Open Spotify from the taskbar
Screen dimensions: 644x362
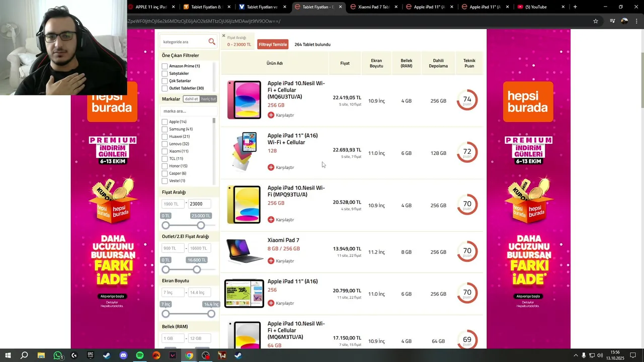(x=140, y=355)
